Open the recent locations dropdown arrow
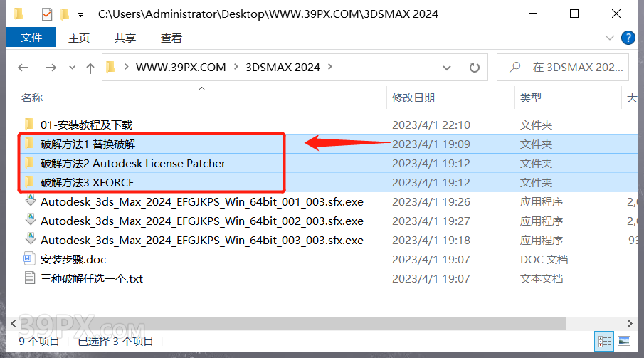644x358 pixels. point(73,68)
